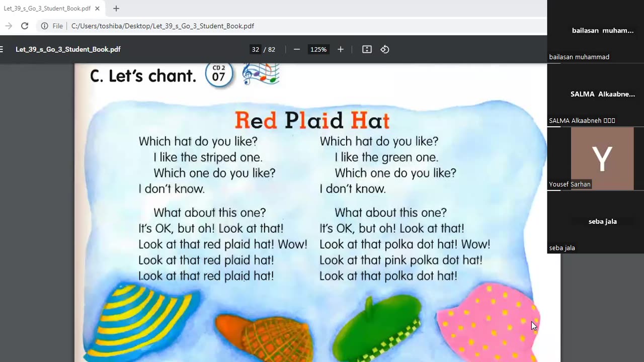Click the heading C. Let's chant.
Viewport: 644px width, 362px height.
coord(143,76)
